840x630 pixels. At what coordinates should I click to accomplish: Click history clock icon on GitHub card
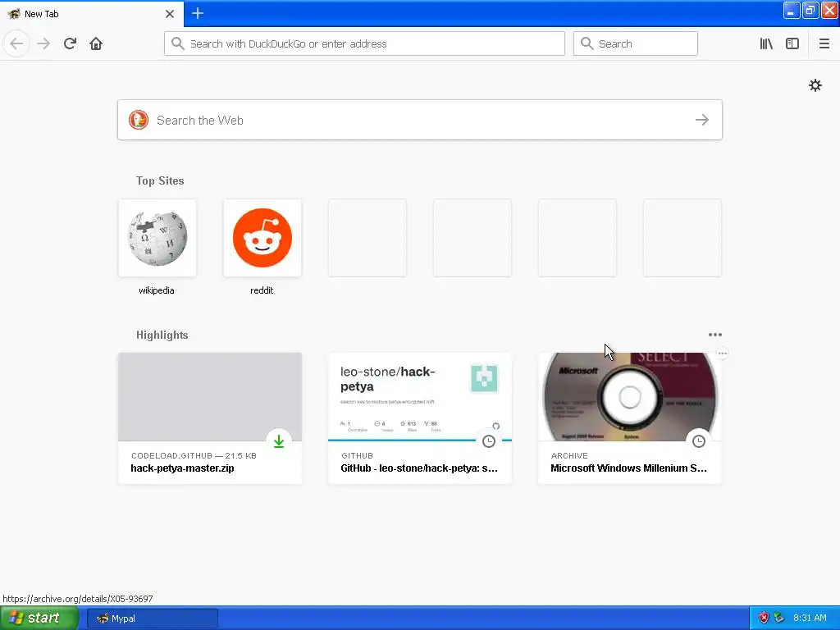[x=489, y=441]
